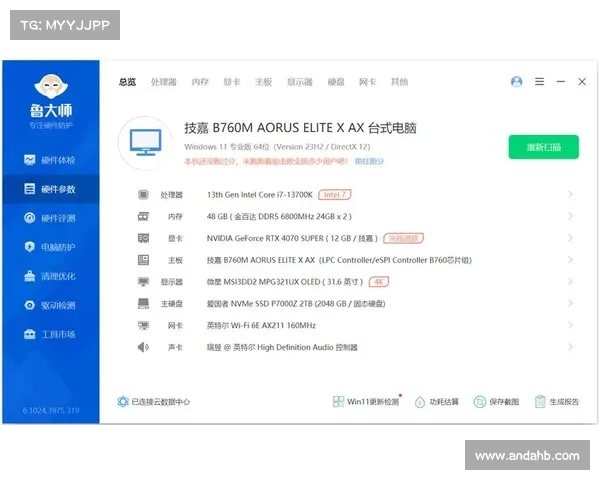
Task: Click the Win11 update check icon
Action: point(338,402)
